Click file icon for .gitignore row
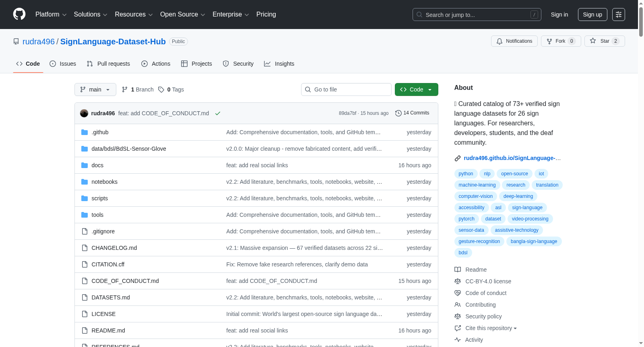644x347 pixels. click(x=85, y=231)
